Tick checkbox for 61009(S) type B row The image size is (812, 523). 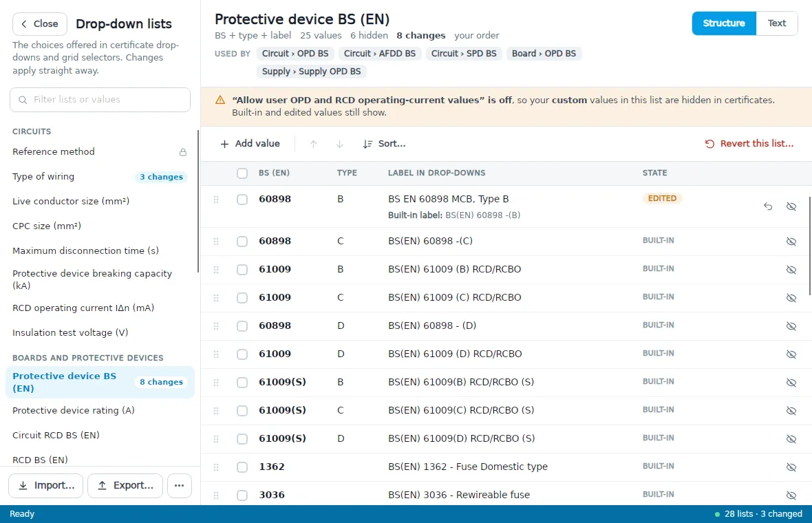point(242,383)
